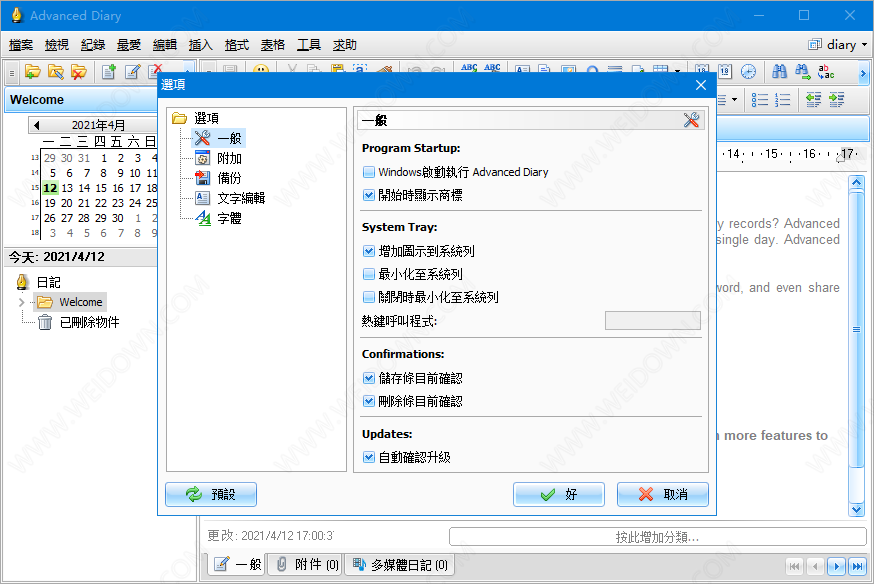
Task: Click the calendar date icon beside the clock
Action: 725,71
